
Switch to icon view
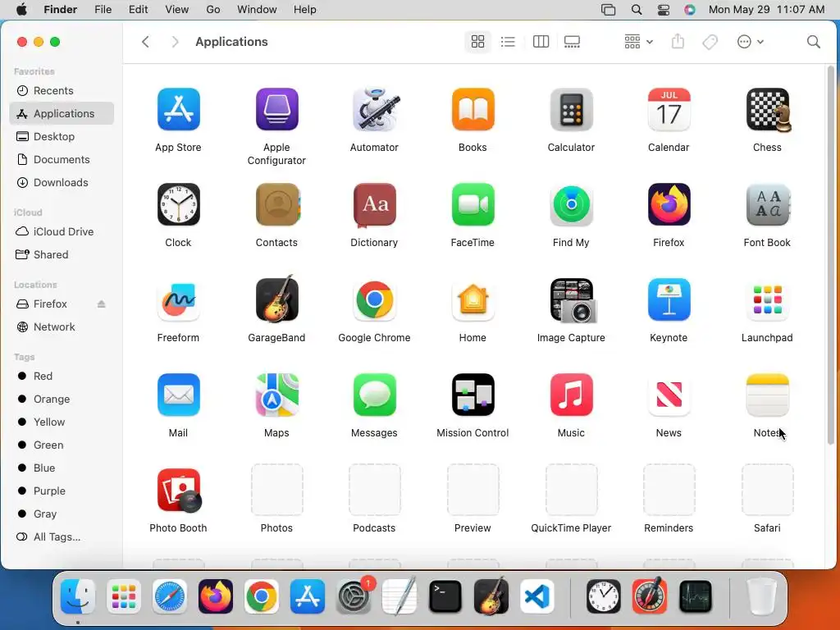(477, 41)
